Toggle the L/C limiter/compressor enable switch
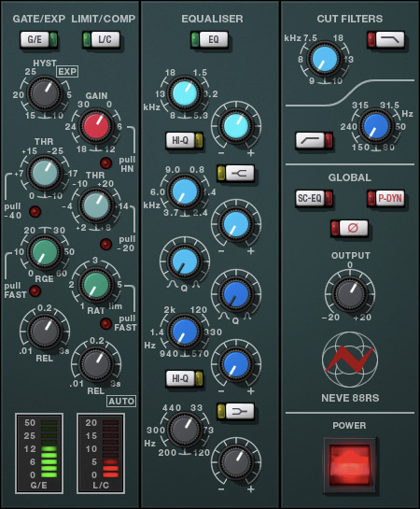This screenshot has width=420, height=509. click(101, 39)
